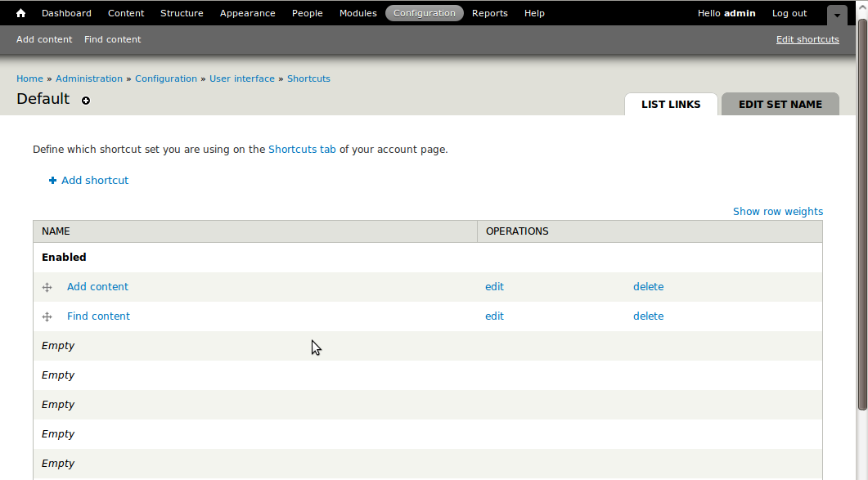Screen dimensions: 868x480
Task: Click Add content in the shortcut bar
Action: coord(44,39)
